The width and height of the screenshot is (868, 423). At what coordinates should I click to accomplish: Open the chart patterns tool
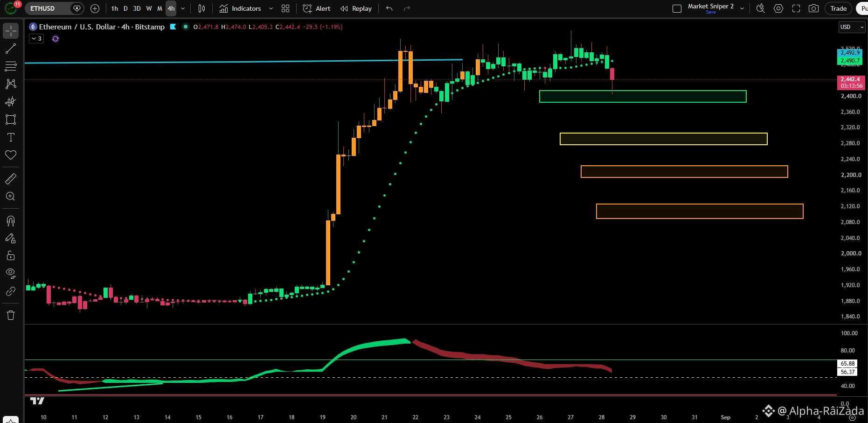(11, 84)
